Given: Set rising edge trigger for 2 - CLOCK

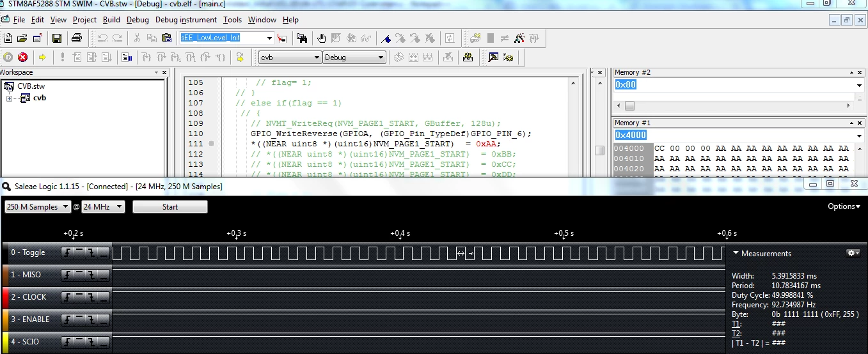Looking at the screenshot, I should click(x=68, y=297).
